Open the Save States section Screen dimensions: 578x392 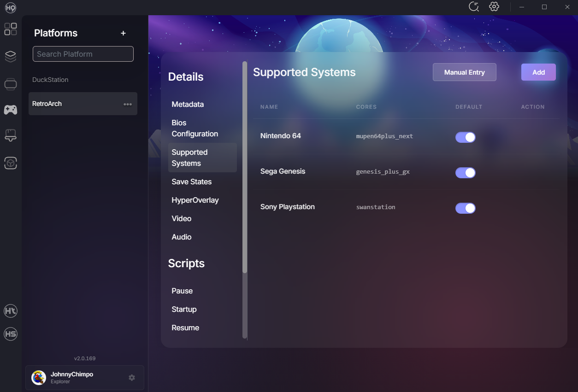(x=191, y=182)
